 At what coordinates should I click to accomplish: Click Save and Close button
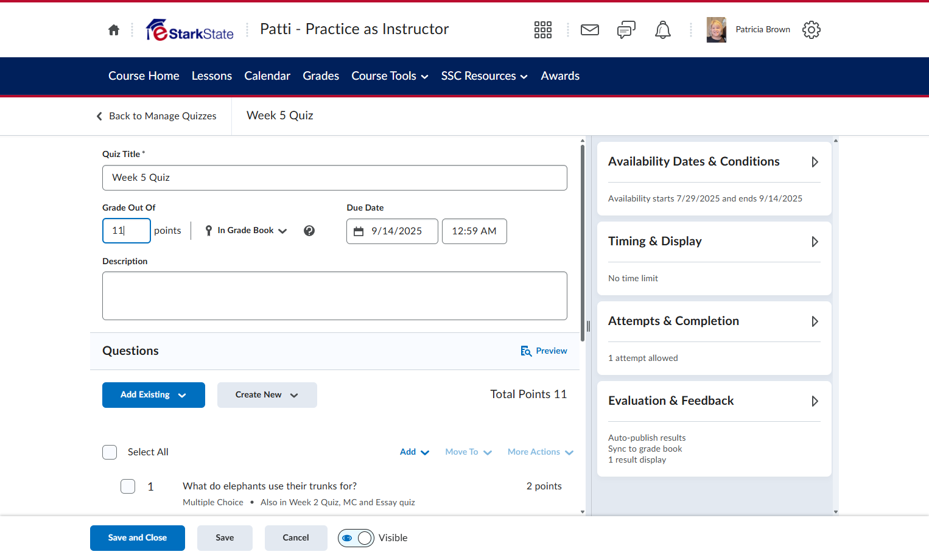point(138,538)
